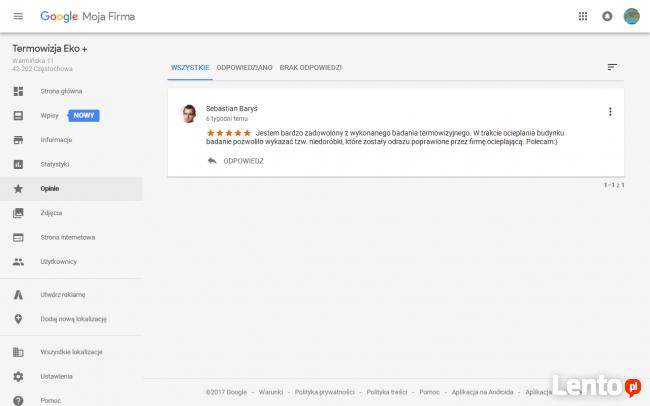Click the Google Moja Firma logo
Screen dimensions: 650x406
[x=87, y=17]
